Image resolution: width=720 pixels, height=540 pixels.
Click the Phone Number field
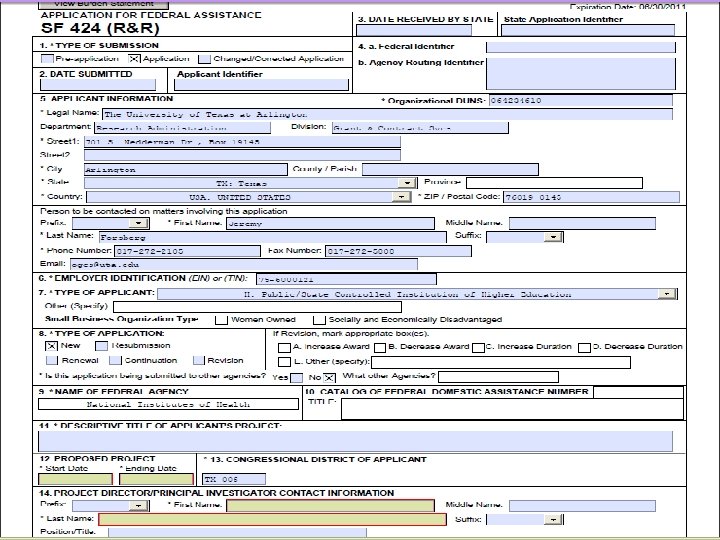tap(187, 251)
